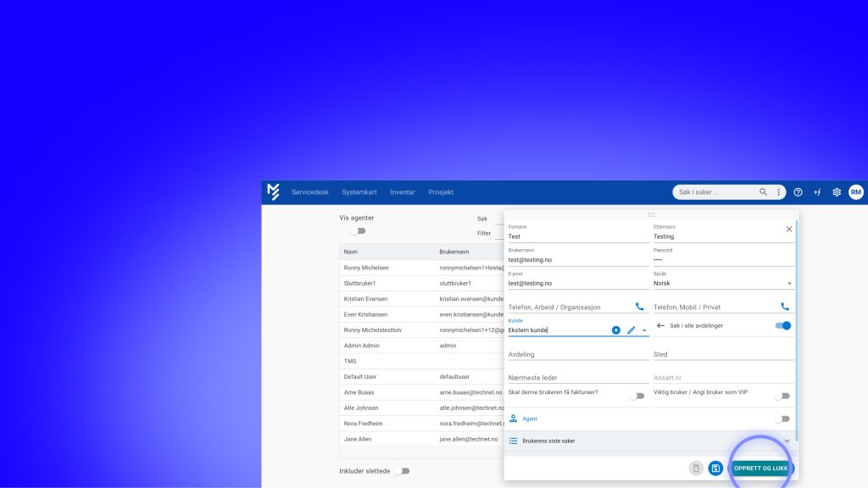Click the dialog drag handle dots
The width and height of the screenshot is (868, 488).
click(x=651, y=214)
